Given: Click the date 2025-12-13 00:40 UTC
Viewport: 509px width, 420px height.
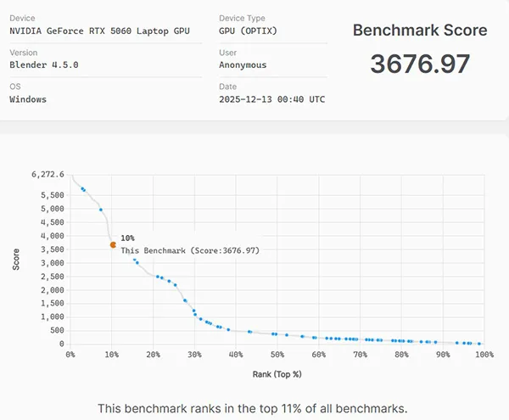Looking at the screenshot, I should coord(271,98).
